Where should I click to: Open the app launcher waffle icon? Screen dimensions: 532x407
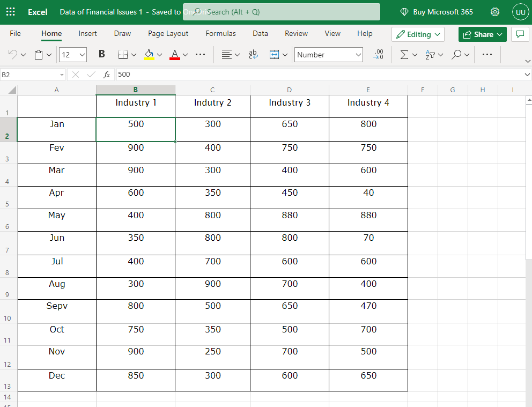coord(10,12)
